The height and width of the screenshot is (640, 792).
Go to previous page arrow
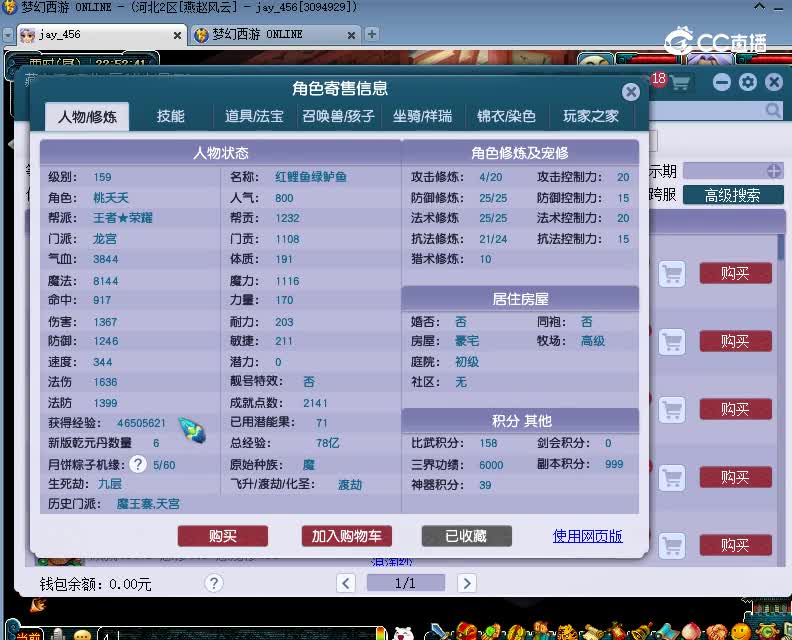coord(345,583)
